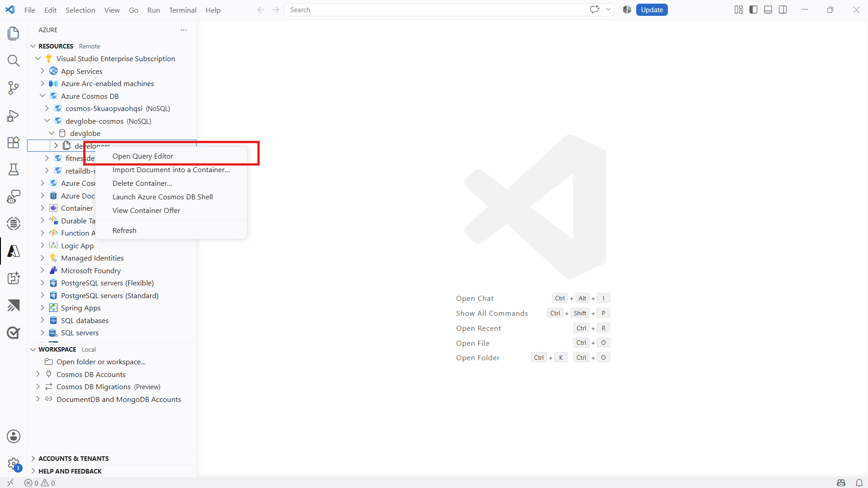Click the SQL databases icon
Viewport: 868px width, 488px height.
[x=53, y=320]
